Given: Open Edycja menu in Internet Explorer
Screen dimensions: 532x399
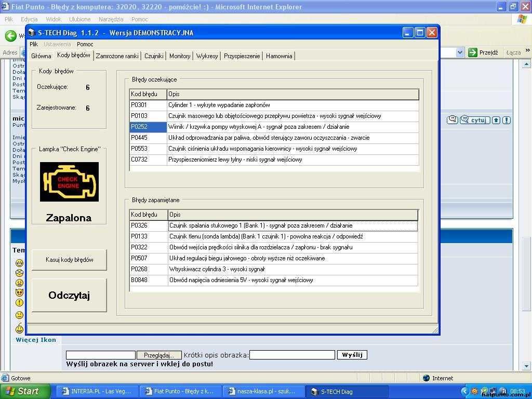Looking at the screenshot, I should point(29,19).
